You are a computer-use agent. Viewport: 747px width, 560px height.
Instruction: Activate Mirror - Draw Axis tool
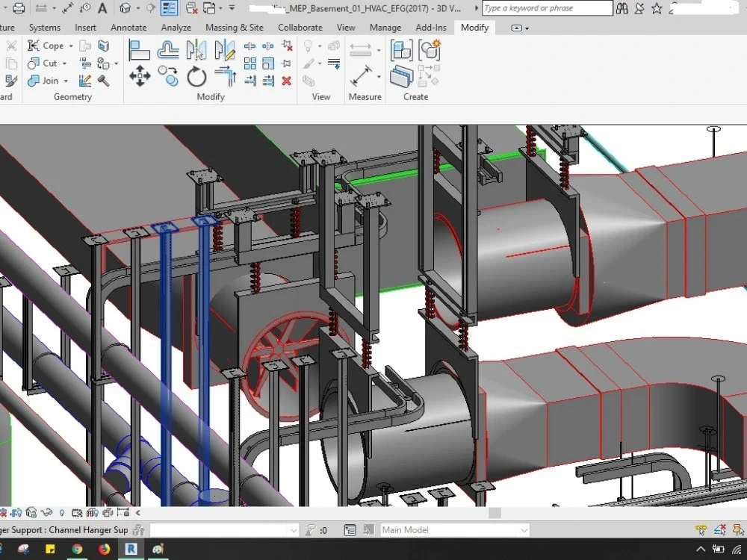pyautogui.click(x=225, y=49)
